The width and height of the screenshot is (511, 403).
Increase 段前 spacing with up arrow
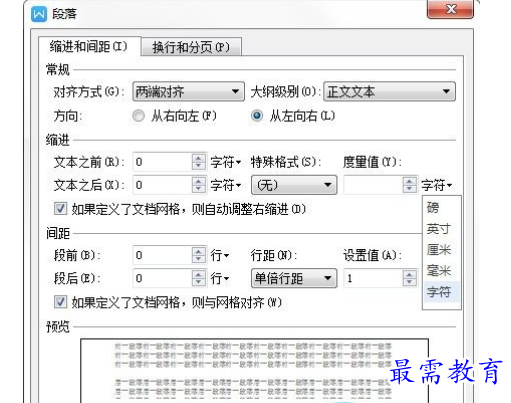199,251
